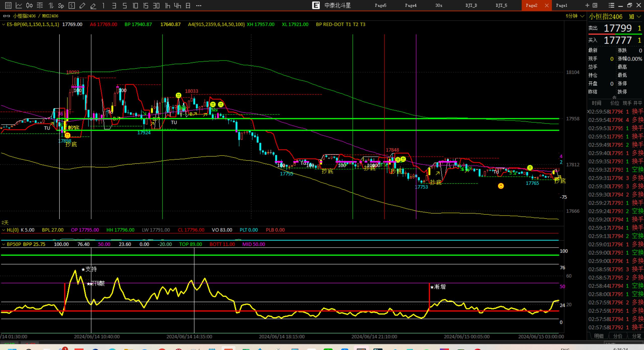Set chart period to 5 minutes
This screenshot has height=350, width=644.
pos(125,5)
